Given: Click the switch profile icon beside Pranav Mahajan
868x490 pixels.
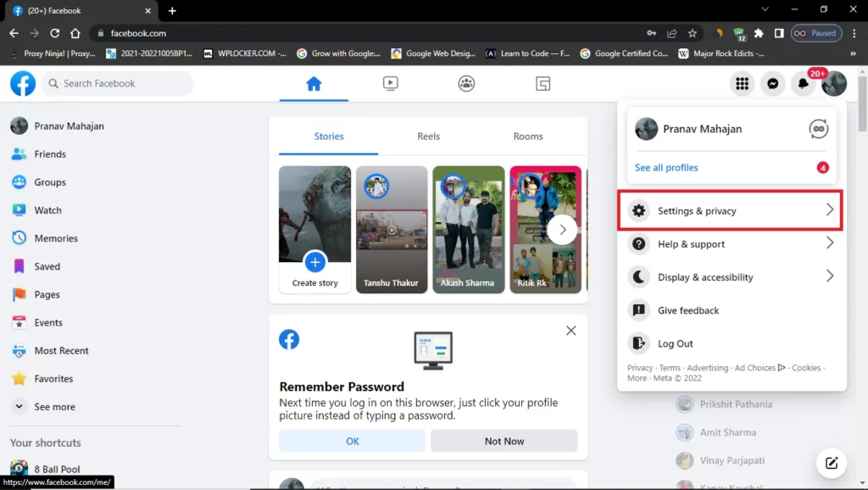Looking at the screenshot, I should tap(819, 129).
